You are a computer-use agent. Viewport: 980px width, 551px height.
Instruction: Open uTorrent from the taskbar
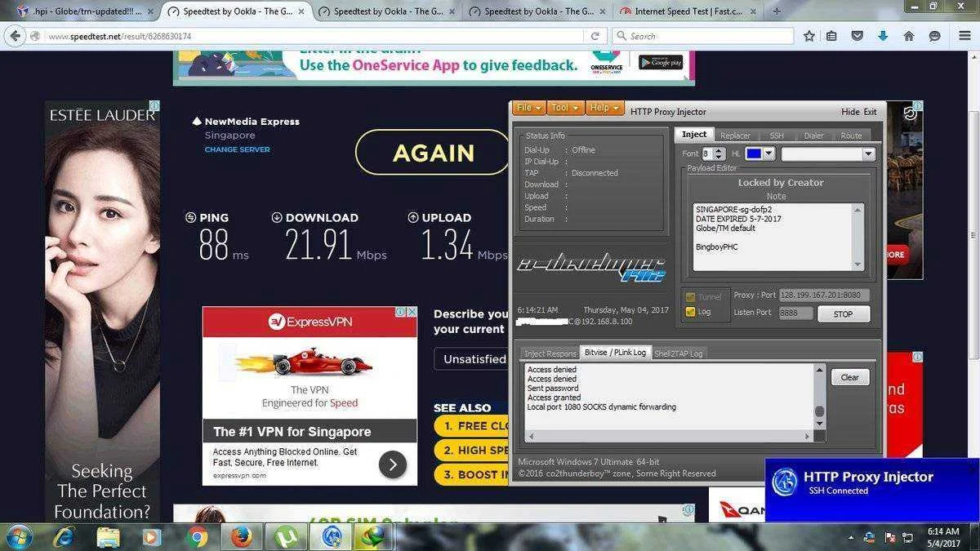286,537
